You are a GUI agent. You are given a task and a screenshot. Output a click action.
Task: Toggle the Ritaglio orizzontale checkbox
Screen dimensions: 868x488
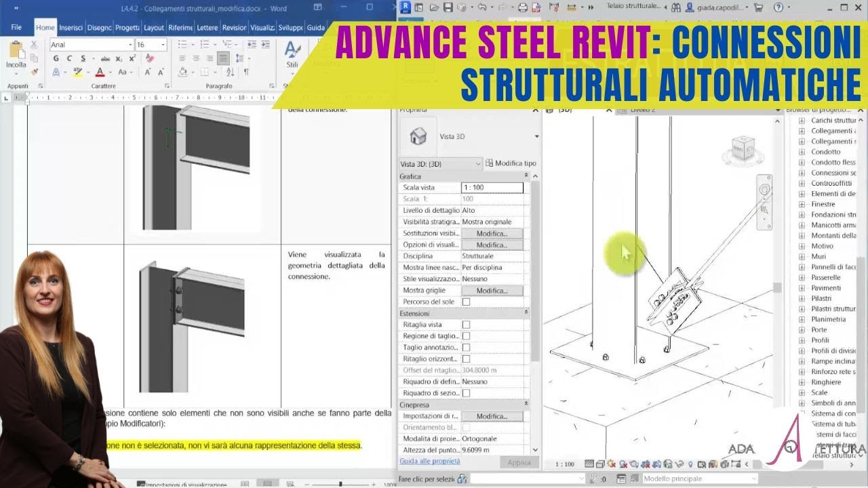pos(466,359)
